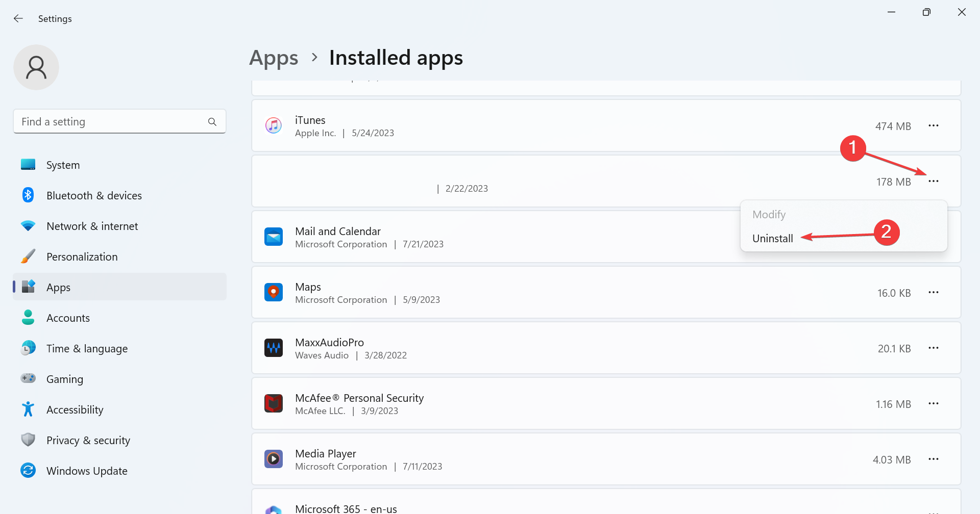The width and height of the screenshot is (980, 514).
Task: Open the three-dot menu for 178 MB app
Action: click(x=934, y=181)
